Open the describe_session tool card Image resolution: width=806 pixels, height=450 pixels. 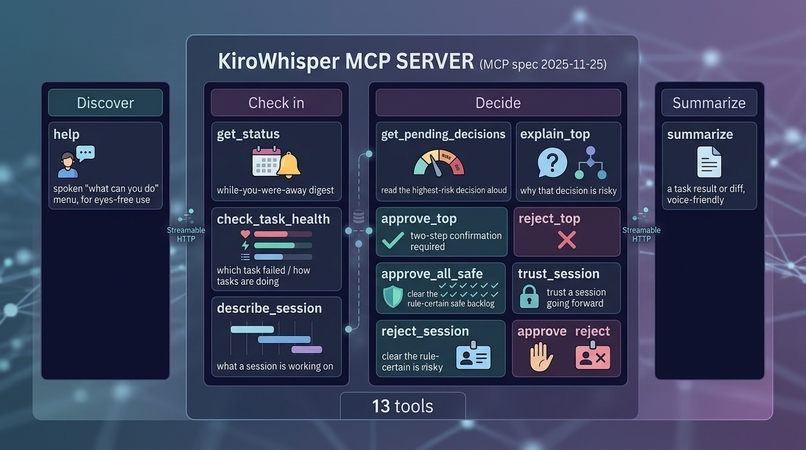click(277, 337)
